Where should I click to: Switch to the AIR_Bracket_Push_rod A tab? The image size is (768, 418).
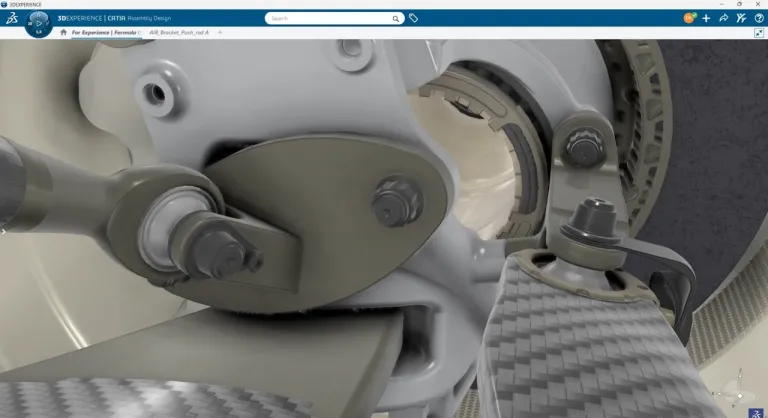(x=179, y=32)
